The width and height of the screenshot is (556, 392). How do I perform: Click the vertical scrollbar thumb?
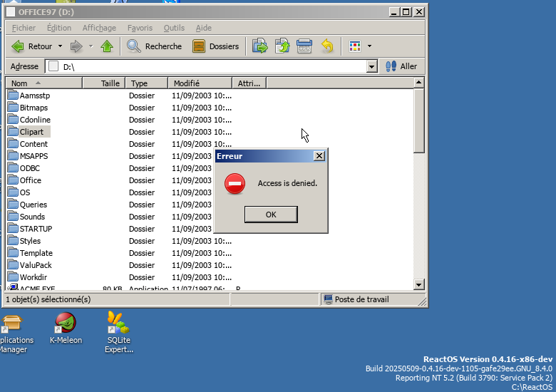[418, 120]
